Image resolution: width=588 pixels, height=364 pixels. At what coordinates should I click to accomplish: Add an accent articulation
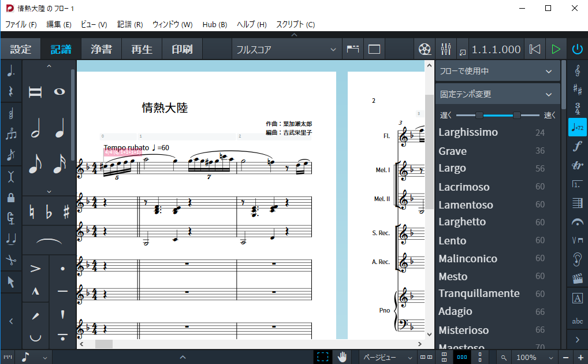click(x=35, y=268)
